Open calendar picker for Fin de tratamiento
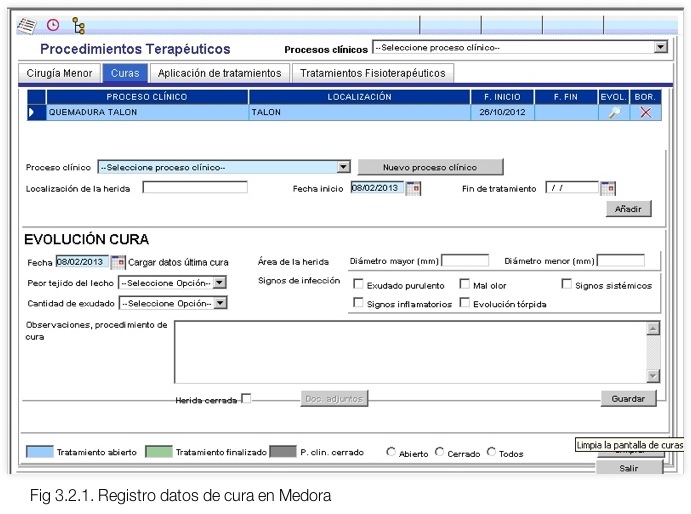The image size is (691, 514). pos(608,188)
